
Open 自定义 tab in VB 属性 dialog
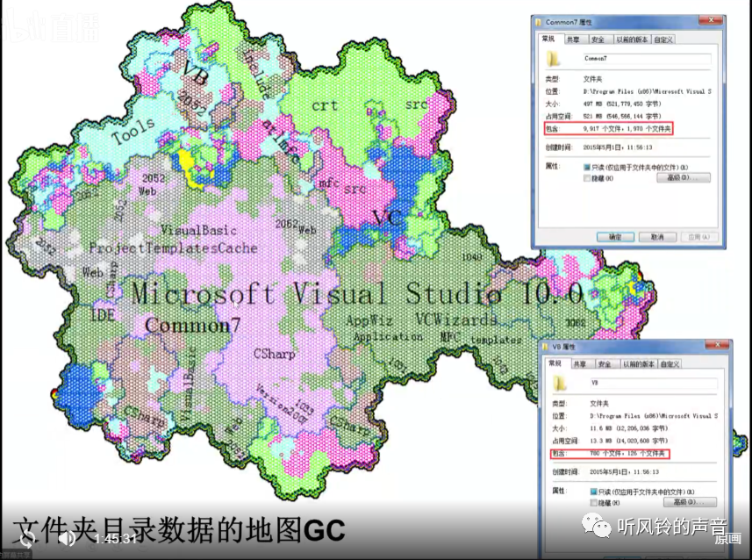pos(670,364)
